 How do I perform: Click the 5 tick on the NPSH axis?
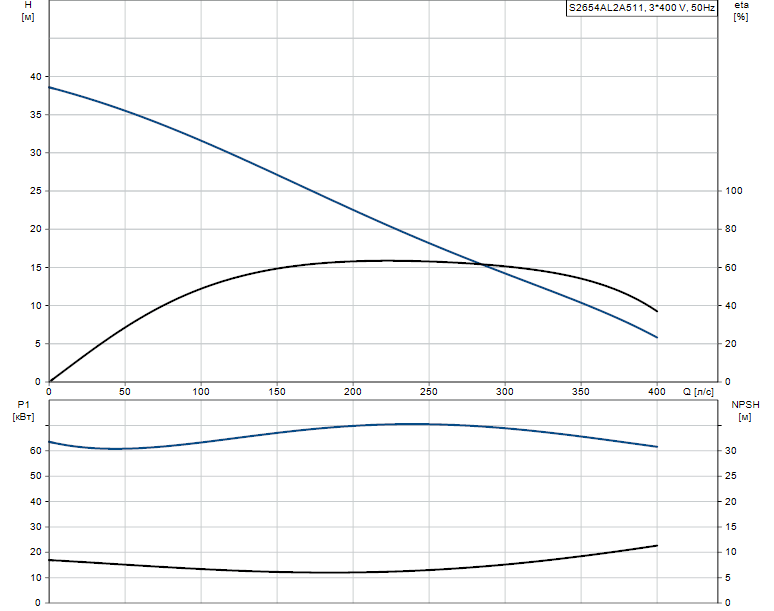731,577
